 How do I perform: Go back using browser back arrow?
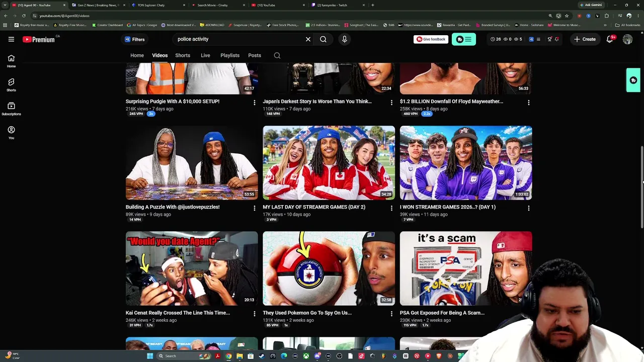click(x=6, y=16)
